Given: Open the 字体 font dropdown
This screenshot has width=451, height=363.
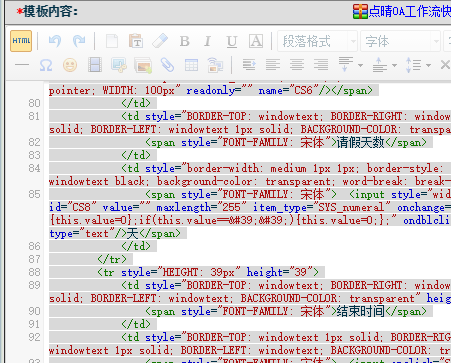Looking at the screenshot, I should [401, 41].
